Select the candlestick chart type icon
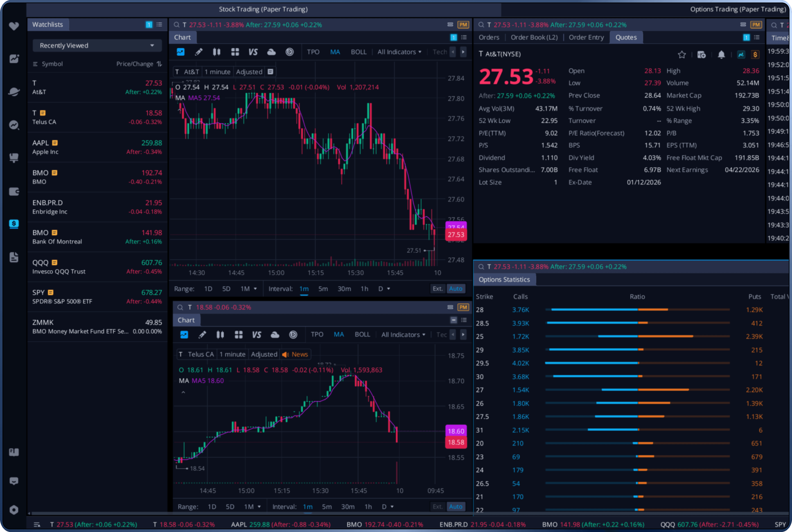 (x=217, y=52)
